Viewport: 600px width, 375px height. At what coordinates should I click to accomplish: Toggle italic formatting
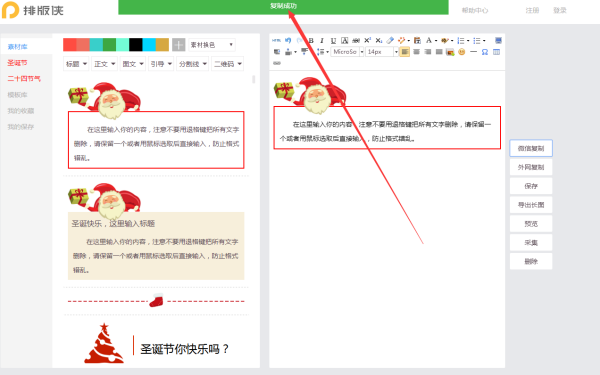[321, 41]
